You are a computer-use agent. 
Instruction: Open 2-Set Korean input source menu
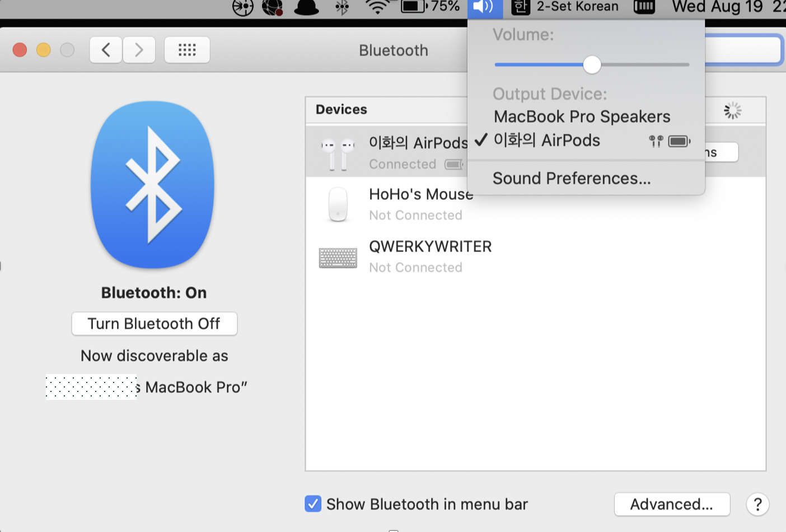(565, 7)
